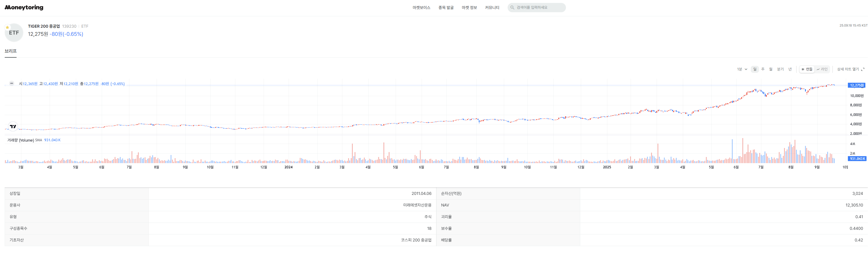Screen dimensions: 868x254
Task: Click the NAV row label
Action: point(445,205)
